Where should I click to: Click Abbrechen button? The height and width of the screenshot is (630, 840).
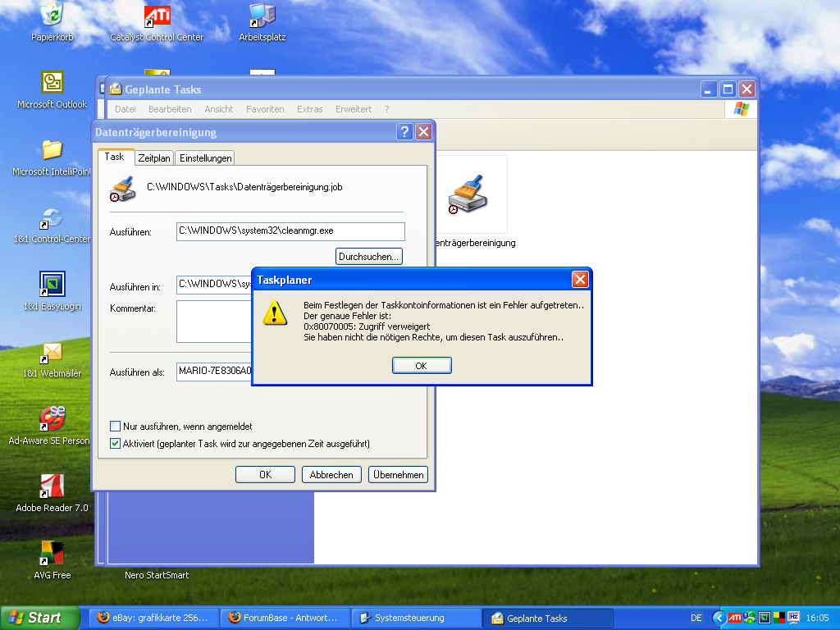331,475
